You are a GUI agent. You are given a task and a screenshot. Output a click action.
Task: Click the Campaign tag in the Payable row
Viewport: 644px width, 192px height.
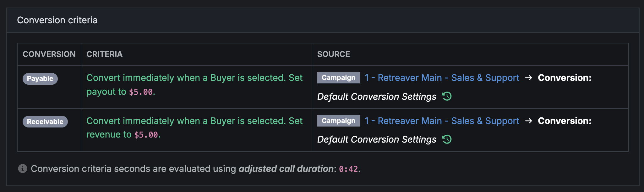coord(338,78)
